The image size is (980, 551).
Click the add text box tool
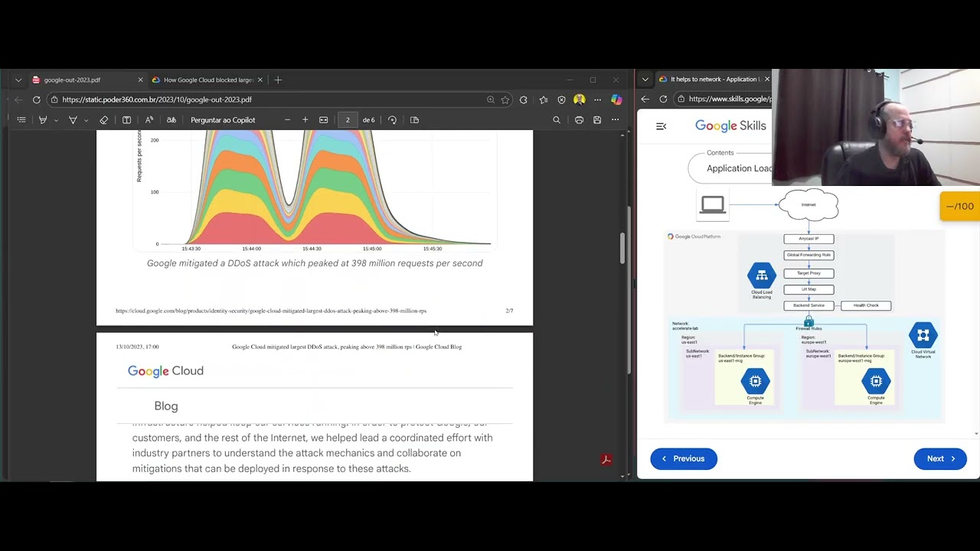[126, 120]
